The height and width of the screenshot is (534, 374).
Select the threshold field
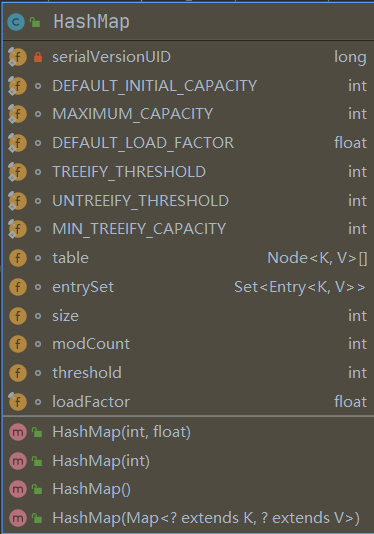(188, 373)
